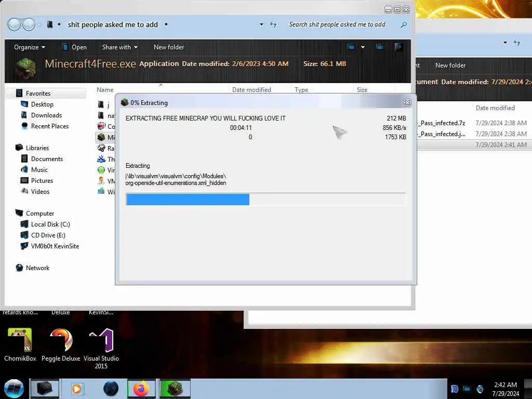Select the file row starting with 'Th'
The height and width of the screenshot is (399, 532).
coord(105,159)
